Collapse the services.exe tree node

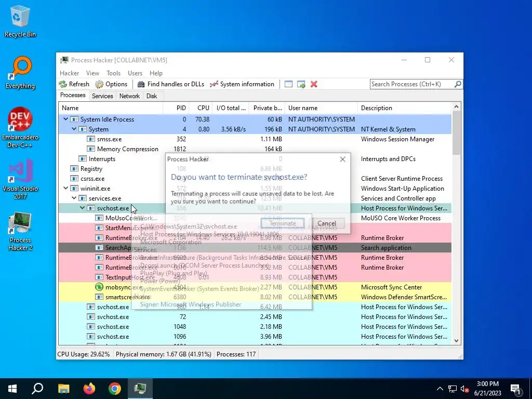coord(74,198)
